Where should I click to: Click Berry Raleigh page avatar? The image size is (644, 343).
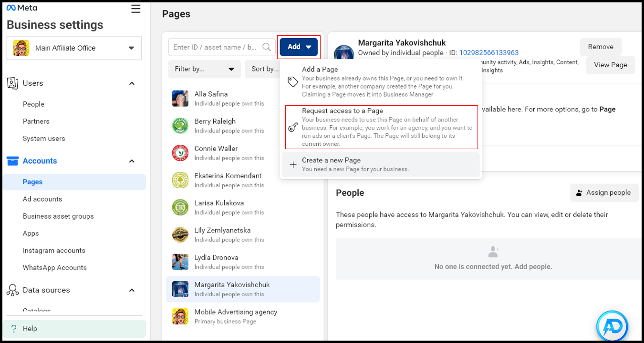coord(180,126)
